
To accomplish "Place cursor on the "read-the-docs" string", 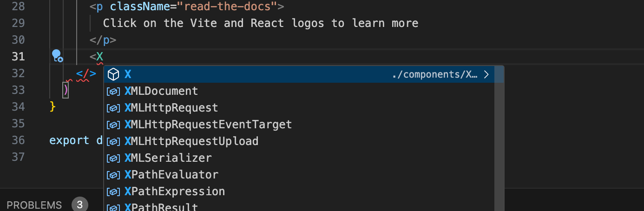I will pyautogui.click(x=231, y=7).
